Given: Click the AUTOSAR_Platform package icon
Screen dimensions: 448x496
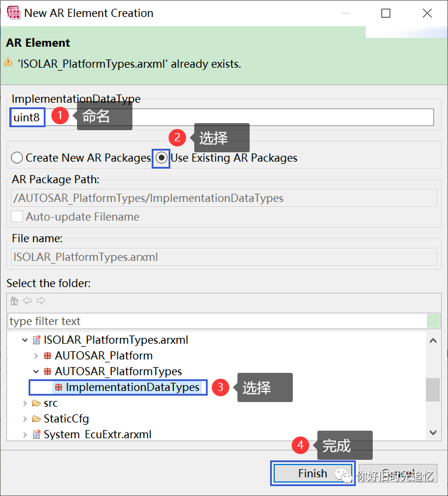Looking at the screenshot, I should click(48, 356).
